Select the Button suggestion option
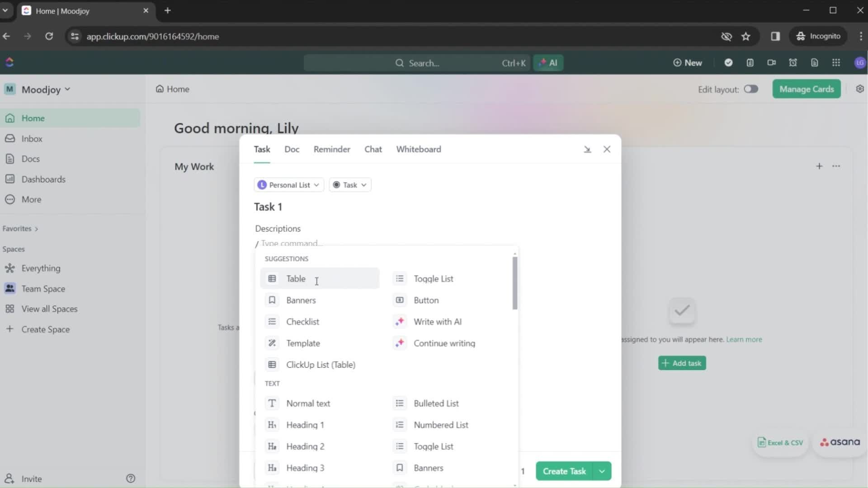 click(x=426, y=300)
